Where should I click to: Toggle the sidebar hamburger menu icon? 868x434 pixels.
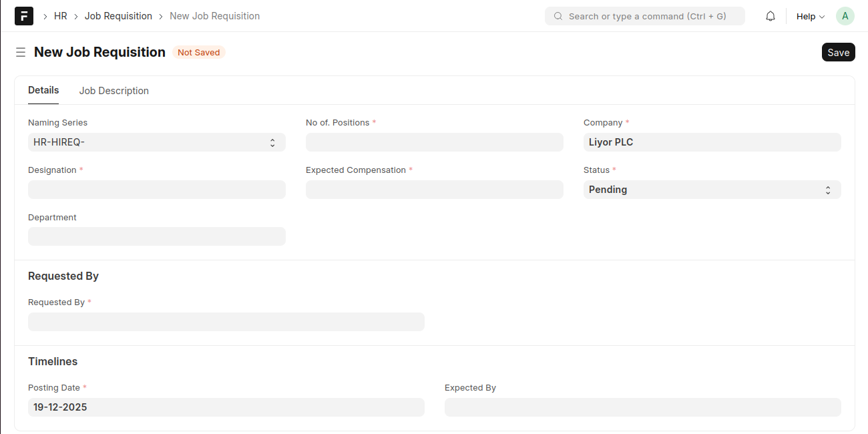pos(21,52)
